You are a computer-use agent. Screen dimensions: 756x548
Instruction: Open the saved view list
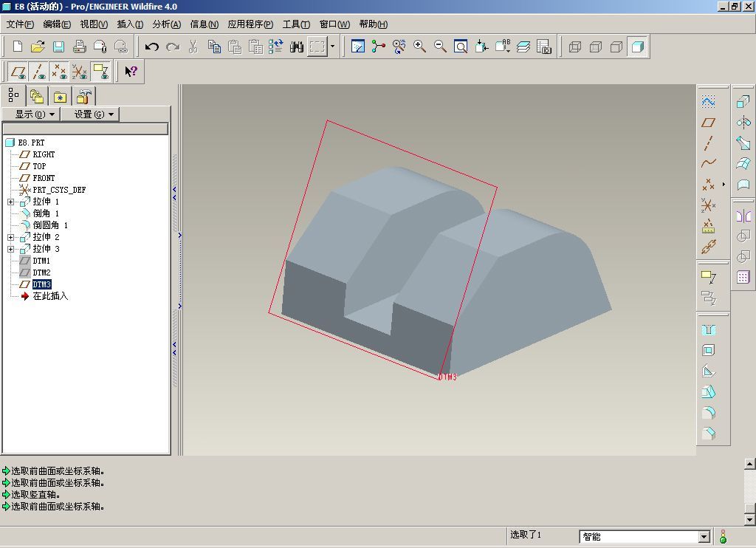502,47
